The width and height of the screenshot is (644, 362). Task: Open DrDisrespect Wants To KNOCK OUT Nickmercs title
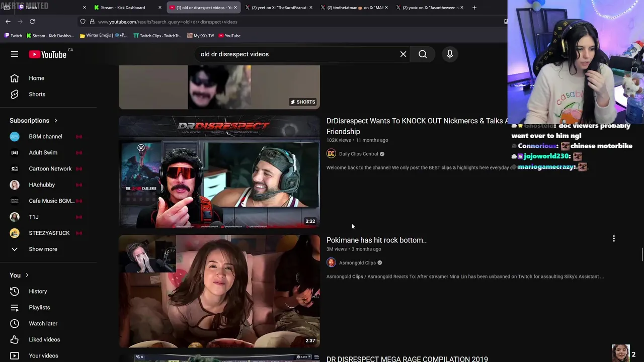coord(417,126)
